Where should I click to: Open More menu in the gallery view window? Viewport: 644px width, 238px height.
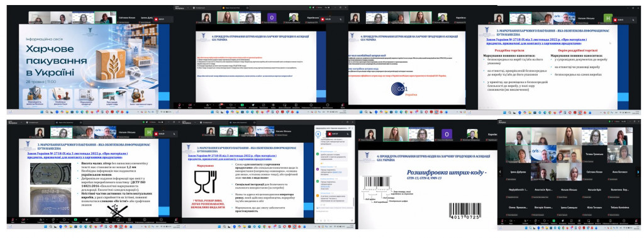point(624,221)
